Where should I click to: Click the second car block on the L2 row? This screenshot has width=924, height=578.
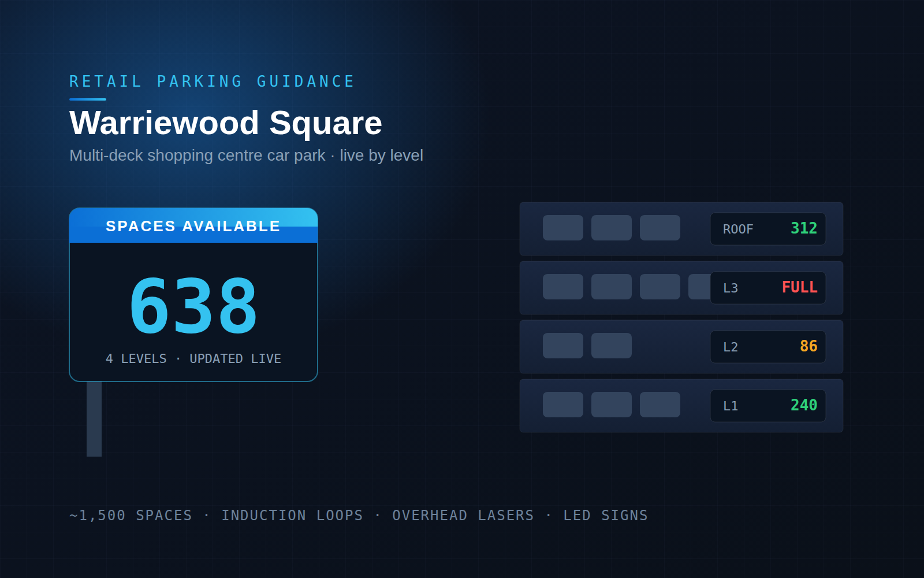tap(612, 346)
